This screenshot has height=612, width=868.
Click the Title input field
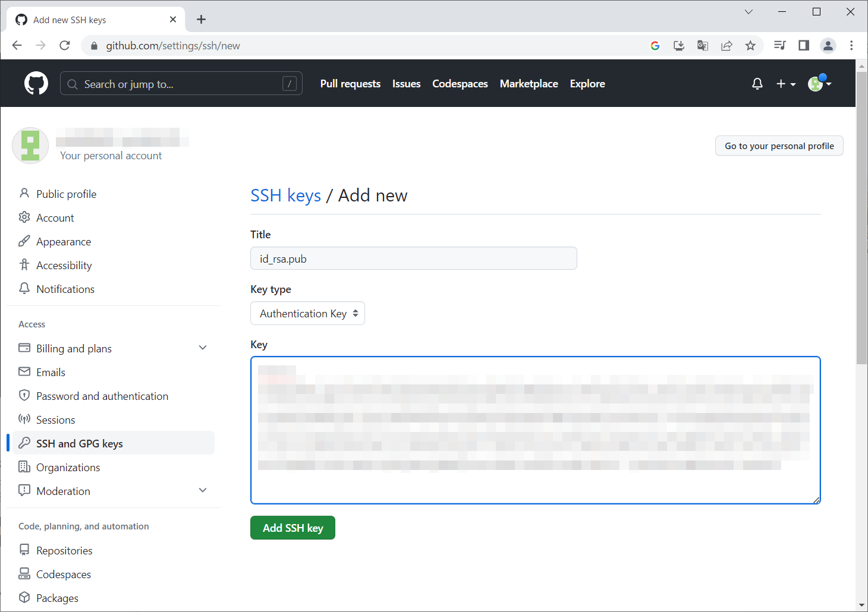[413, 258]
